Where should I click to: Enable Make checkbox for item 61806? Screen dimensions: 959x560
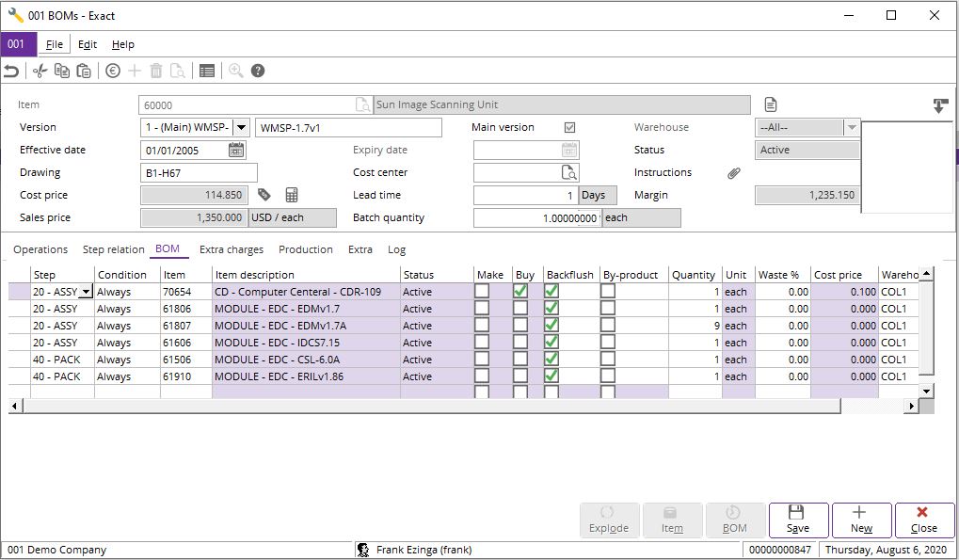482,309
